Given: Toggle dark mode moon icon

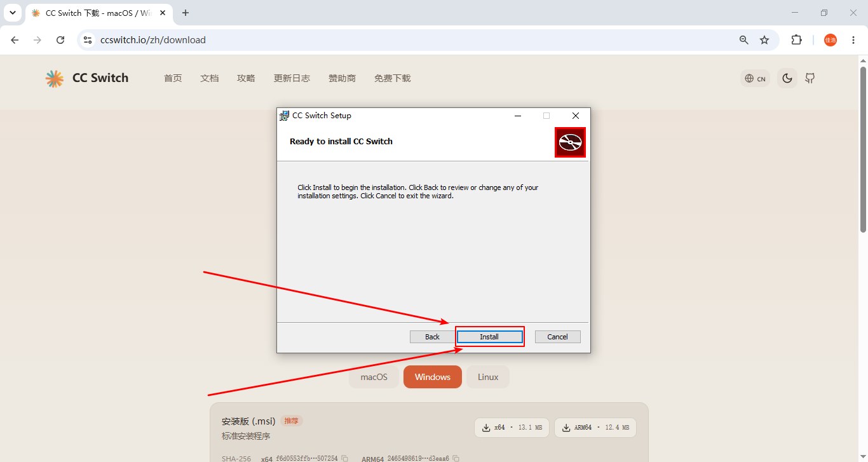Looking at the screenshot, I should click(787, 78).
